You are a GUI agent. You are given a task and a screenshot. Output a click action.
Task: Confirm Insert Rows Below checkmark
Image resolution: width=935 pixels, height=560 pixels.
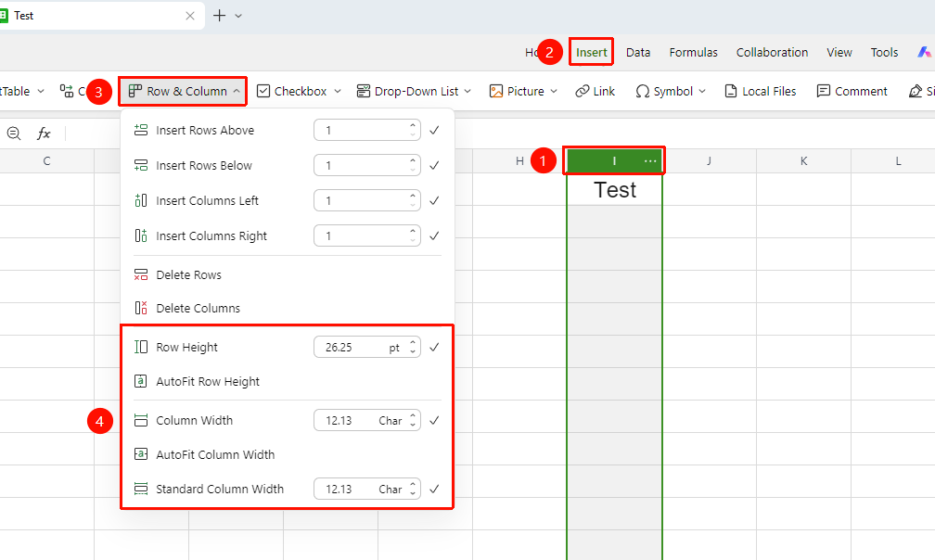click(434, 165)
